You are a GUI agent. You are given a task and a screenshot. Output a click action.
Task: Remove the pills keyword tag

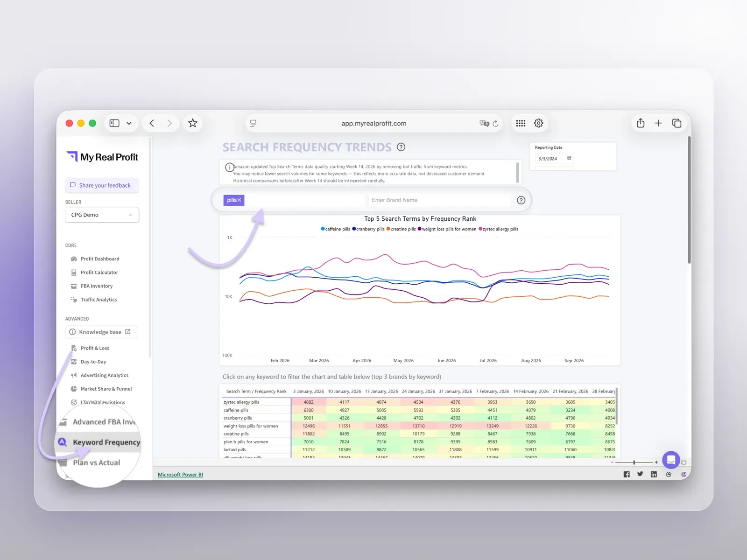click(x=240, y=200)
